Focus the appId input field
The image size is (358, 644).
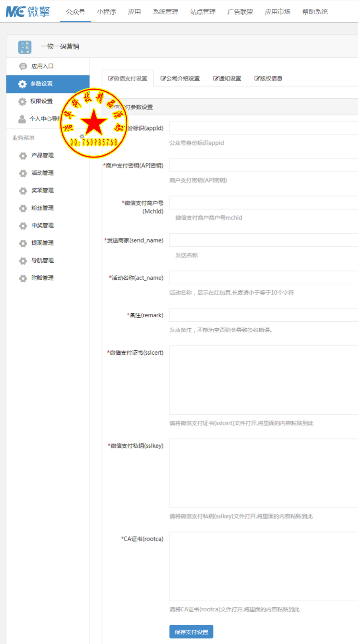click(x=264, y=128)
